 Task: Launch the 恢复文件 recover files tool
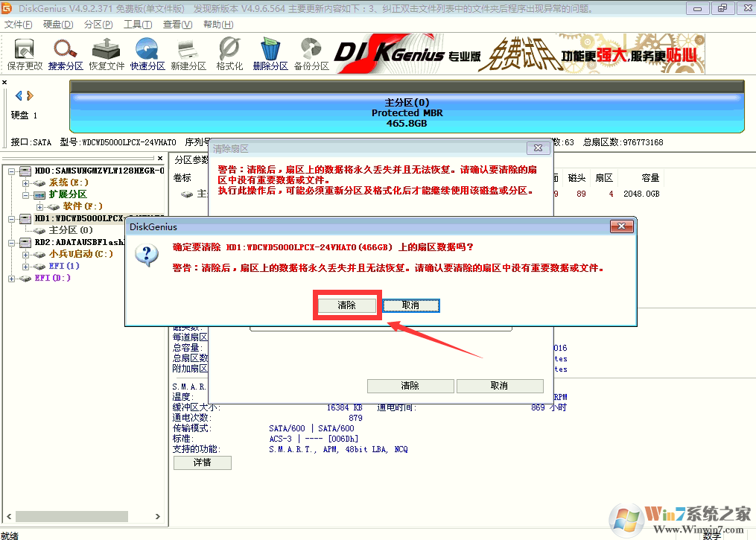tap(107, 54)
